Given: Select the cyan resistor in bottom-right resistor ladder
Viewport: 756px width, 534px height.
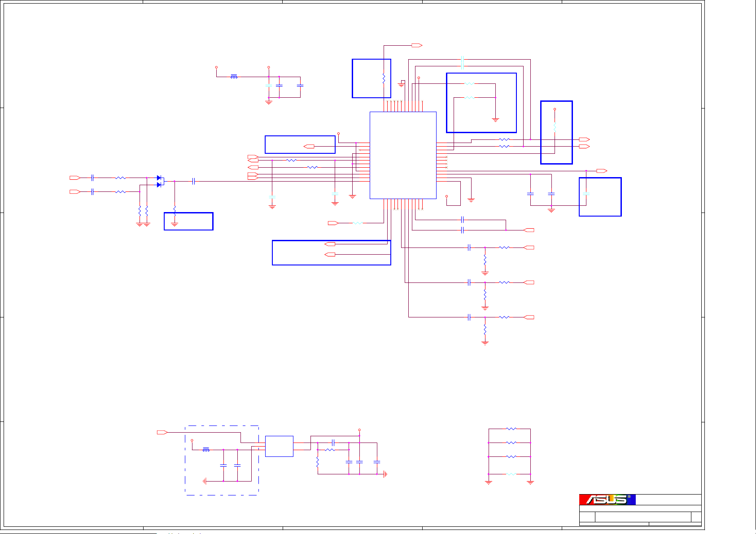Looking at the screenshot, I should (x=511, y=474).
